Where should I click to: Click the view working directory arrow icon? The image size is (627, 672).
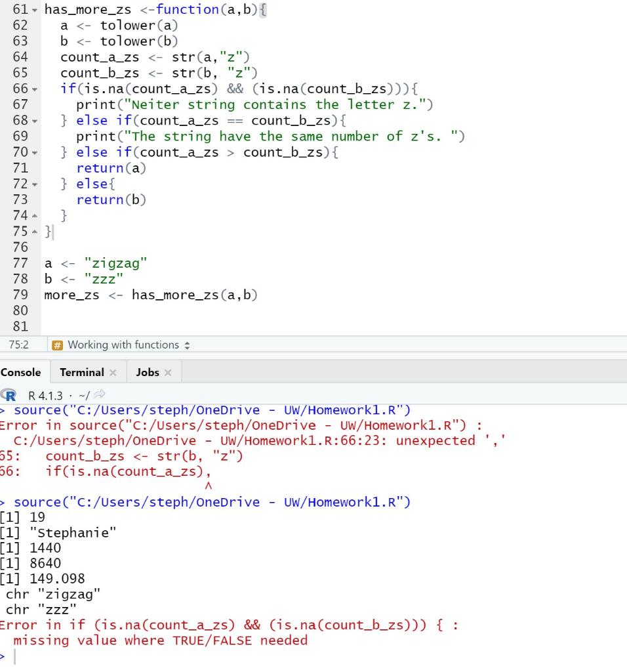(x=99, y=394)
